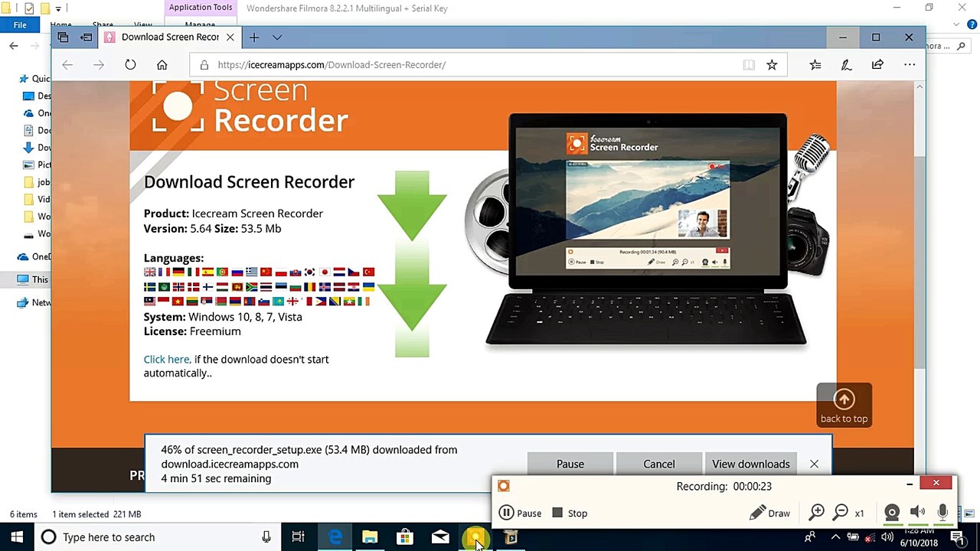Open the taskbar volume control
Viewport: 980px width, 551px height.
pyautogui.click(x=887, y=537)
